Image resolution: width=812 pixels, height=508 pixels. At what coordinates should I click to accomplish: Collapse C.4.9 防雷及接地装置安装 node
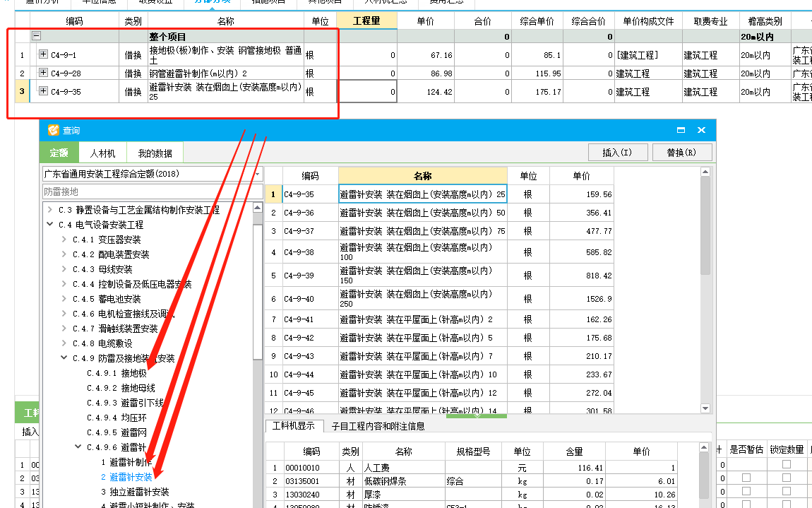point(64,358)
